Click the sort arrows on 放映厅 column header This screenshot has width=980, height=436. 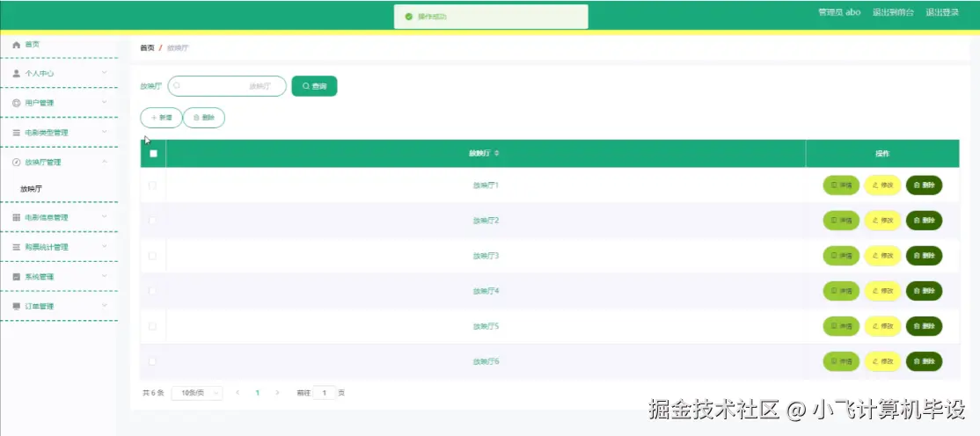[x=497, y=154]
